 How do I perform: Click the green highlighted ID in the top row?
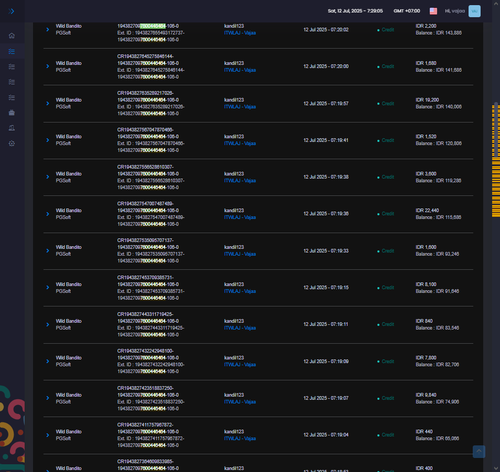tap(153, 26)
